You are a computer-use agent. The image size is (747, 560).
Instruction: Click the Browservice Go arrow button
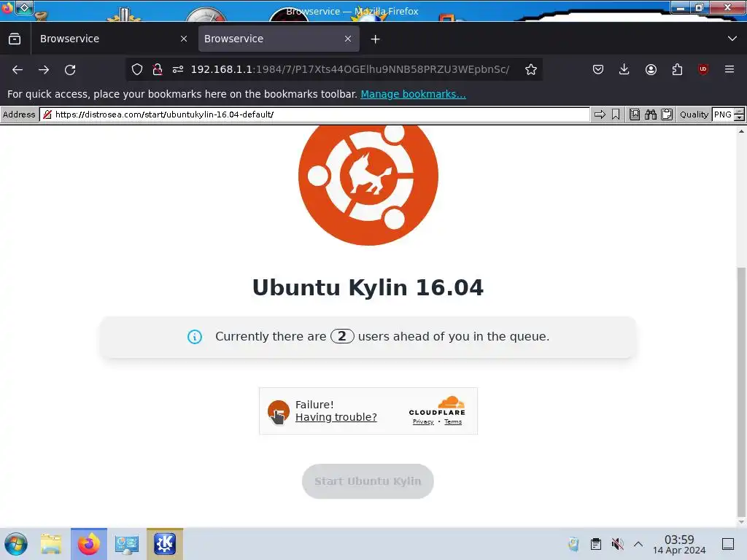point(600,114)
